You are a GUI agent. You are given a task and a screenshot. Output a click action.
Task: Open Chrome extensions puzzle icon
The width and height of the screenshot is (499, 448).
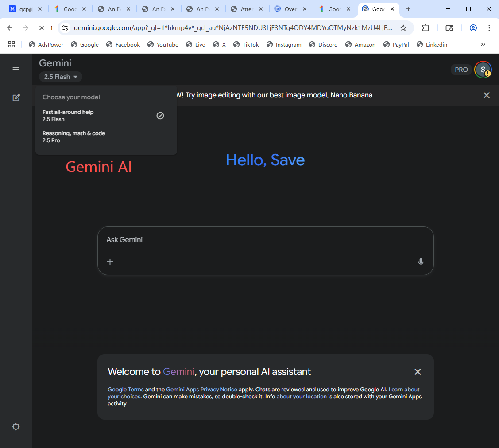point(426,28)
